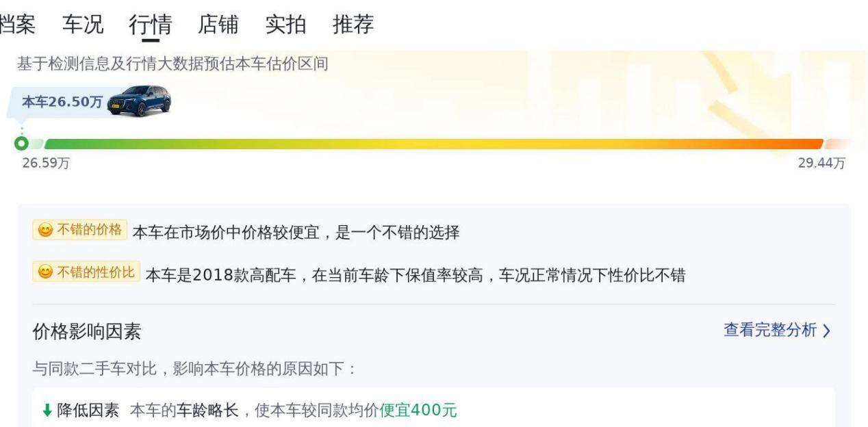The width and height of the screenshot is (868, 427).
Task: Go to the 店铺 tab
Action: tap(218, 25)
